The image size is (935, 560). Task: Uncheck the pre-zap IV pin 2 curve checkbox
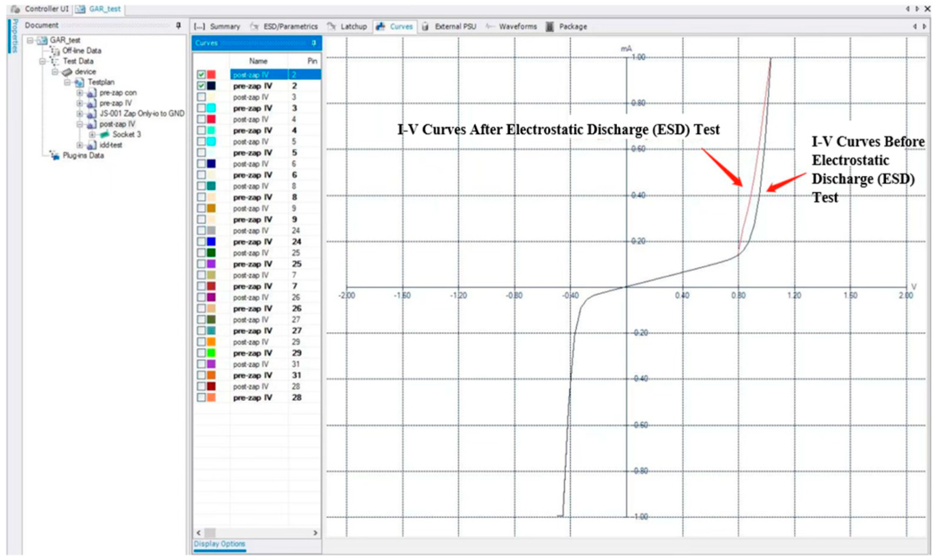click(x=201, y=86)
